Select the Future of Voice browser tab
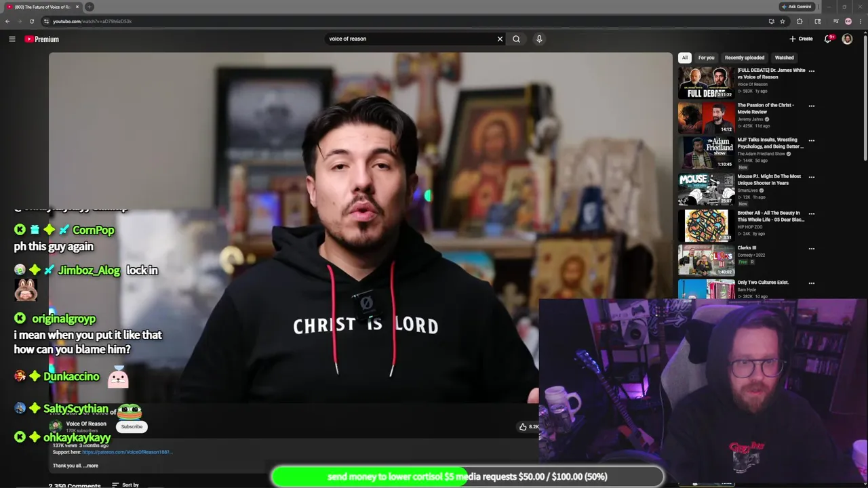This screenshot has height=488, width=868. click(x=43, y=7)
